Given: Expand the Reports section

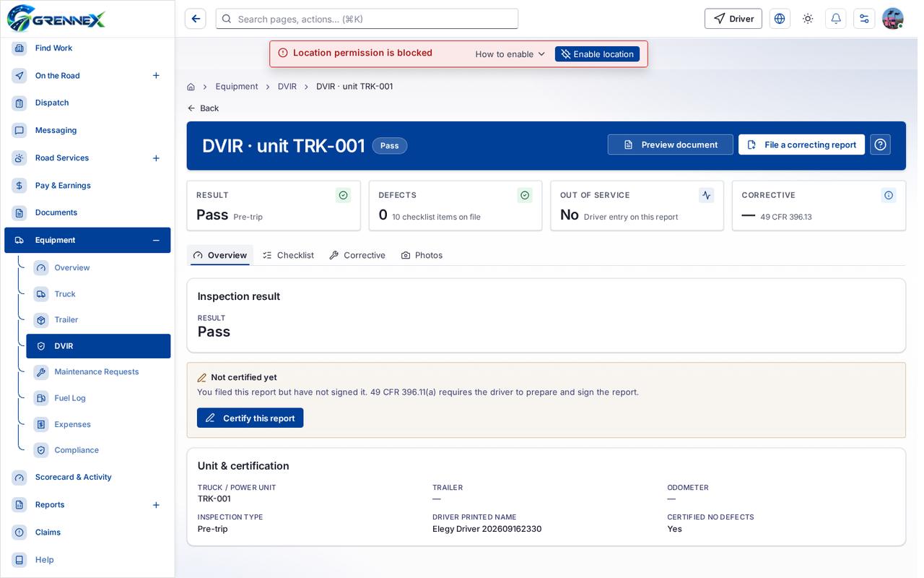Looking at the screenshot, I should point(156,505).
